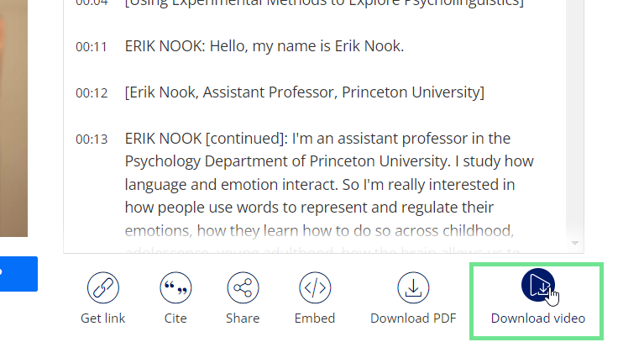This screenshot has width=644, height=358.
Task: Click the Cite quotation marks icon
Action: tap(175, 288)
